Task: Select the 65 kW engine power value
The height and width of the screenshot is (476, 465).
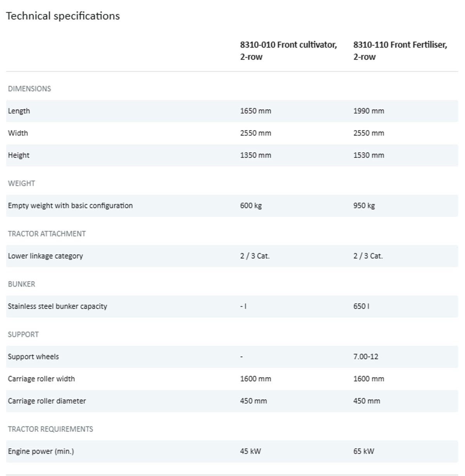Action: pos(363,451)
